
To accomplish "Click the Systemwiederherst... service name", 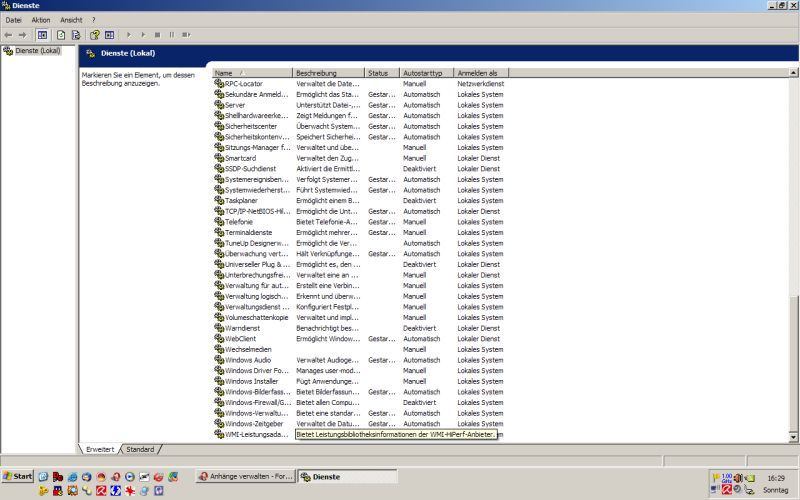I will (257, 190).
